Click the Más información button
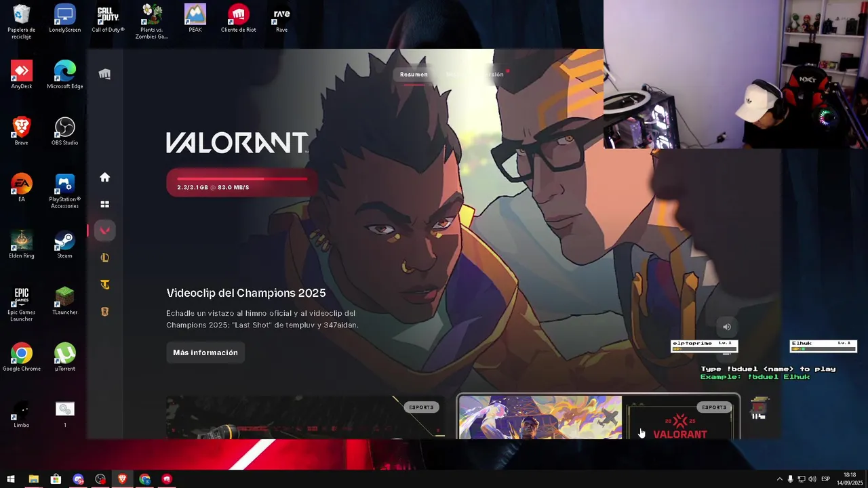The width and height of the screenshot is (868, 488). [205, 352]
